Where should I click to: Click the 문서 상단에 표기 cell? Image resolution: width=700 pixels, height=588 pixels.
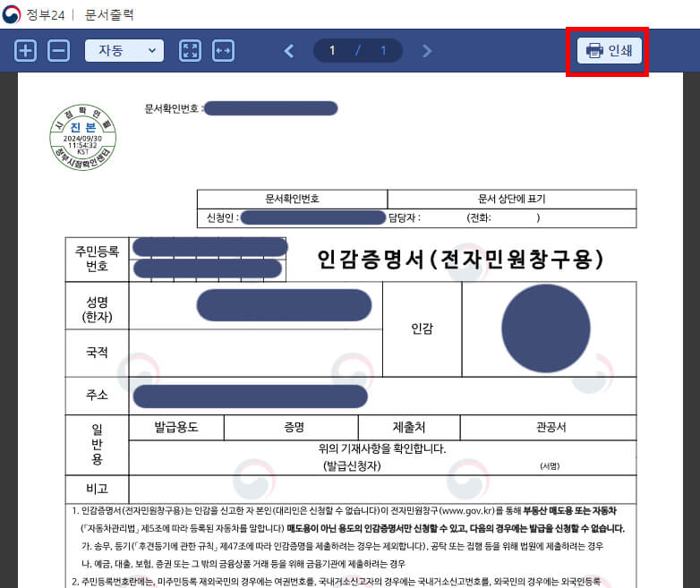512,199
